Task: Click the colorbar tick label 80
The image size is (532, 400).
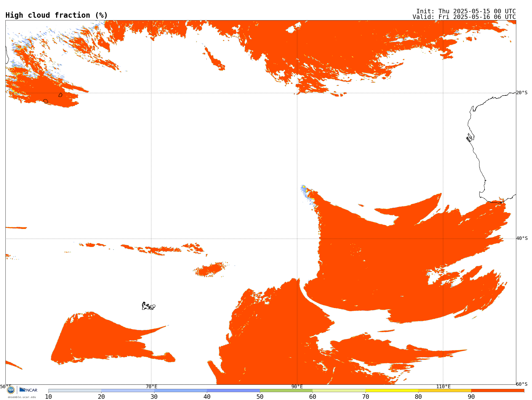Action: (x=418, y=397)
